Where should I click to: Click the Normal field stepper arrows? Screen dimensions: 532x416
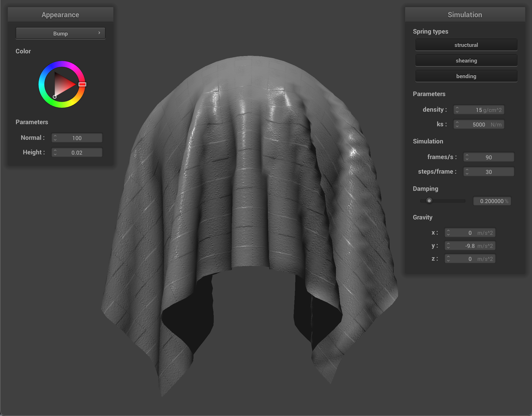pyautogui.click(x=55, y=138)
